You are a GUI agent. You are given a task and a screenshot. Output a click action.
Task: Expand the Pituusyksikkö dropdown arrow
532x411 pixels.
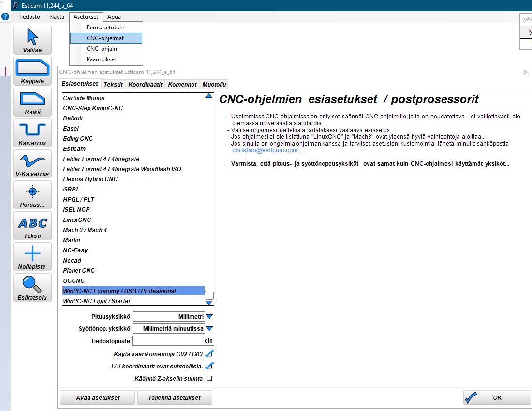tap(209, 316)
